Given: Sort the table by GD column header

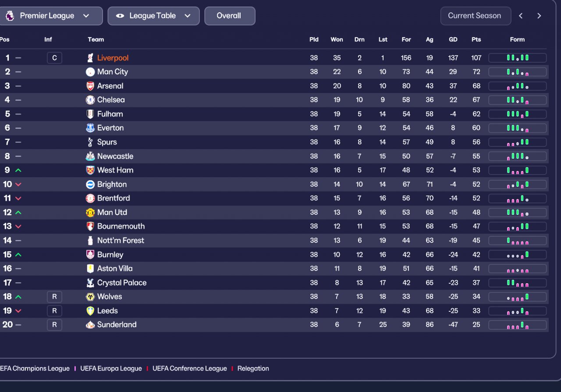Looking at the screenshot, I should [453, 39].
